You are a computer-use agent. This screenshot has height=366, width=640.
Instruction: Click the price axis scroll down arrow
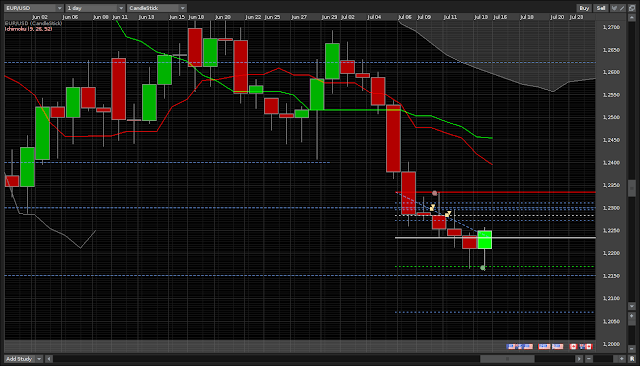pos(632,306)
